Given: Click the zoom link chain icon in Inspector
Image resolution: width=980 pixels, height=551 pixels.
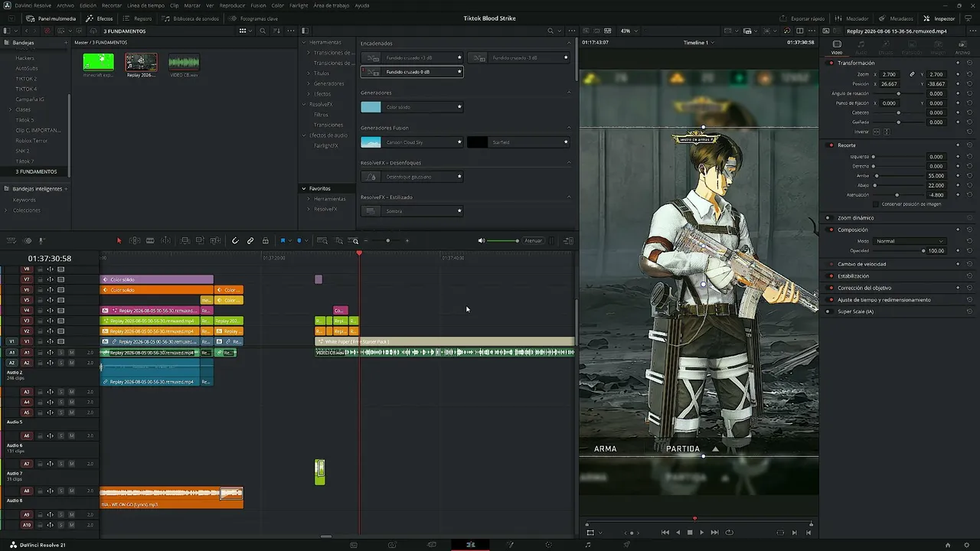Looking at the screenshot, I should pyautogui.click(x=912, y=74).
